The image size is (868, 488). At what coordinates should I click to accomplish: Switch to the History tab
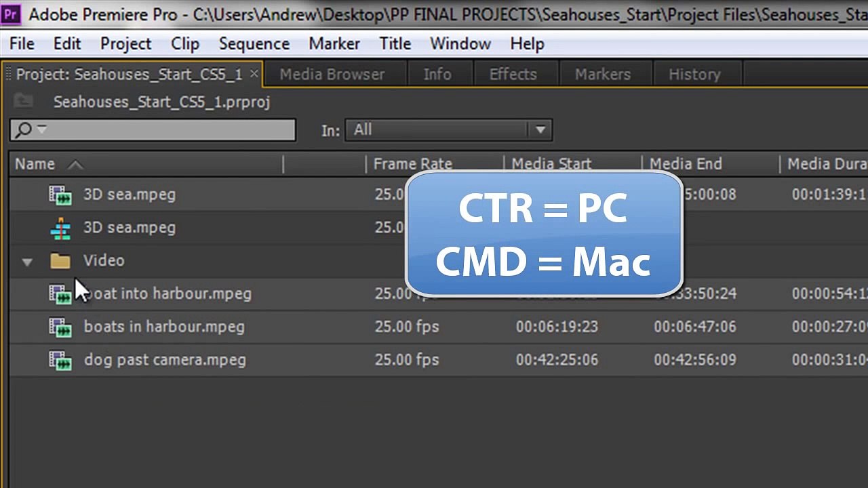pyautogui.click(x=694, y=75)
